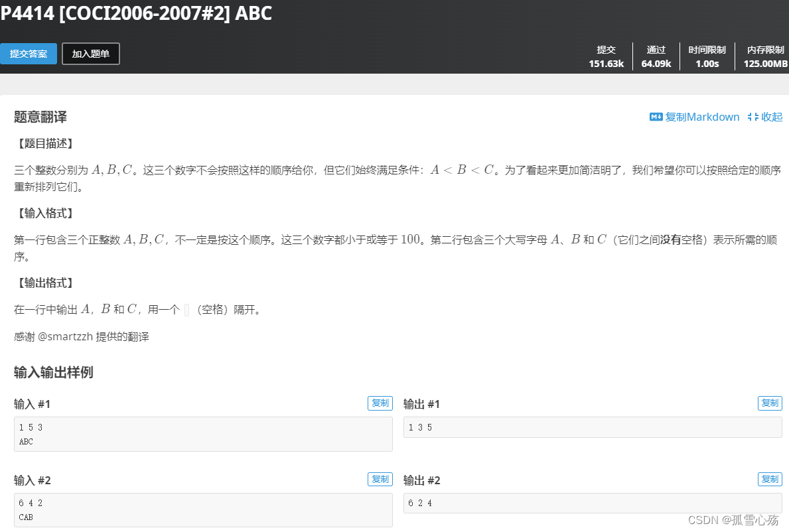This screenshot has width=789, height=532.
Task: Click sample output text '6 2 4'
Action: 420,503
